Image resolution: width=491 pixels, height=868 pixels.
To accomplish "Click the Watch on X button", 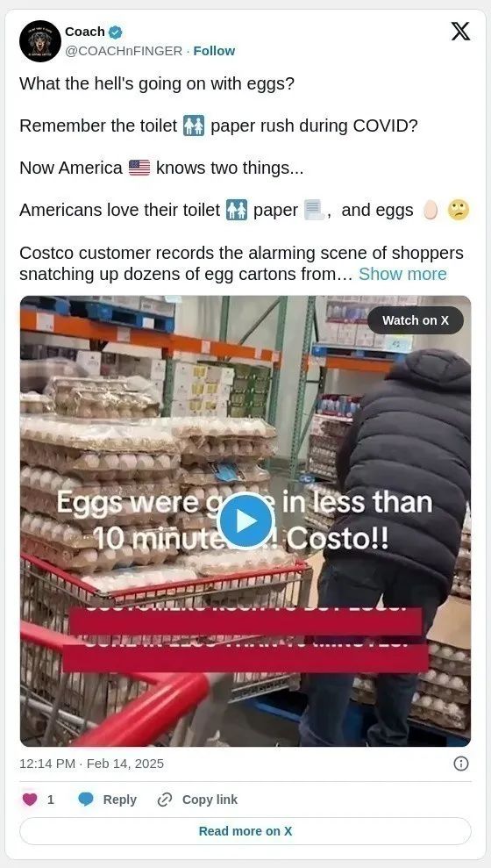I will click(x=416, y=320).
